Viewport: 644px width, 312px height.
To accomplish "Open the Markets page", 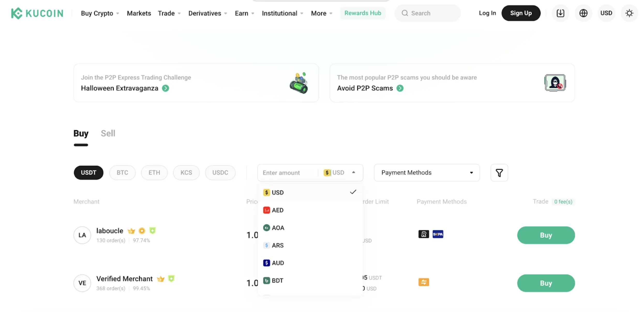I will (139, 13).
